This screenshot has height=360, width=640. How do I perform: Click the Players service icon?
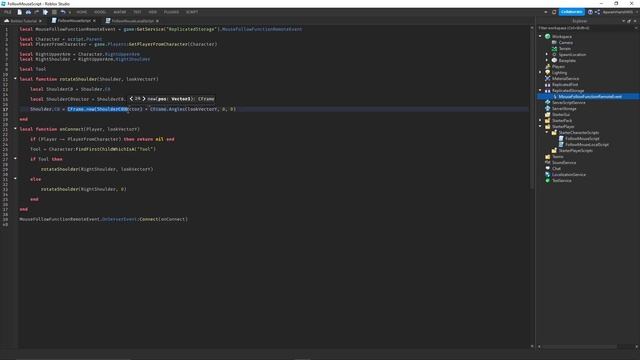click(548, 67)
